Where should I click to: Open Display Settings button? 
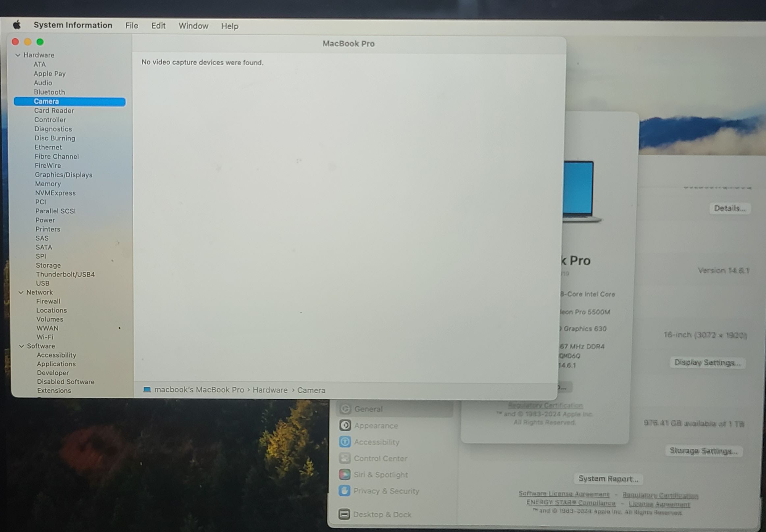707,362
